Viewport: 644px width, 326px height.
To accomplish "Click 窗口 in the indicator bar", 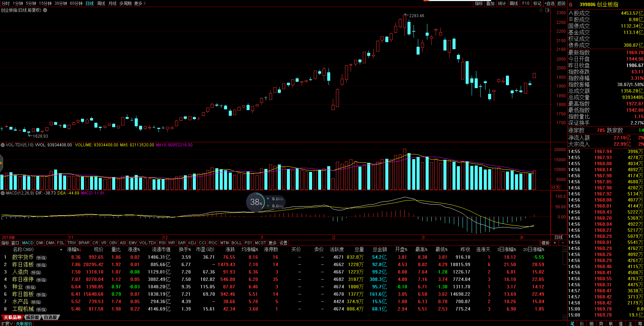I will point(15,243).
